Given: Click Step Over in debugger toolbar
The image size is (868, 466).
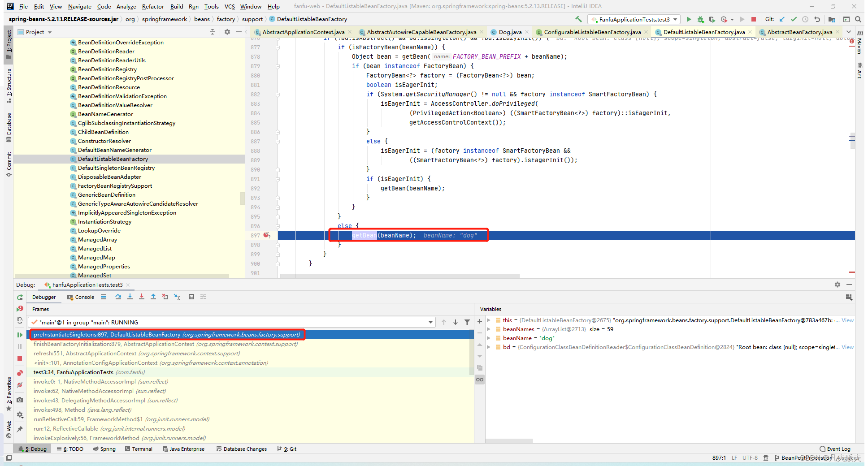Looking at the screenshot, I should coord(118,297).
